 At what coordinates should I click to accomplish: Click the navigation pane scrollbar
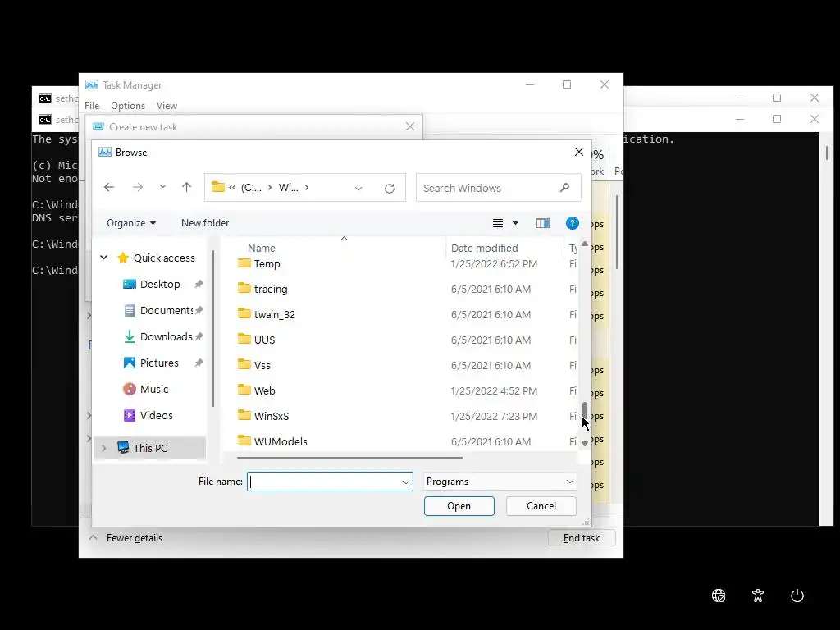(x=213, y=328)
